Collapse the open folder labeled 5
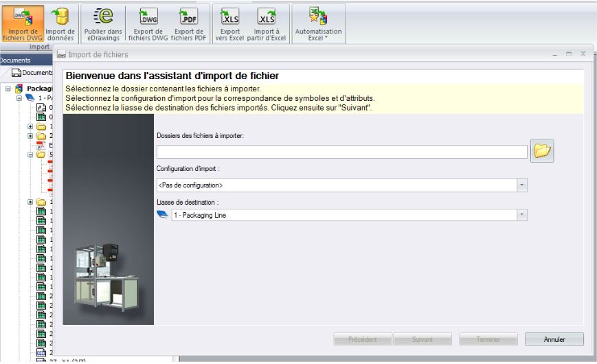The height and width of the screenshot is (364, 597). click(30, 155)
